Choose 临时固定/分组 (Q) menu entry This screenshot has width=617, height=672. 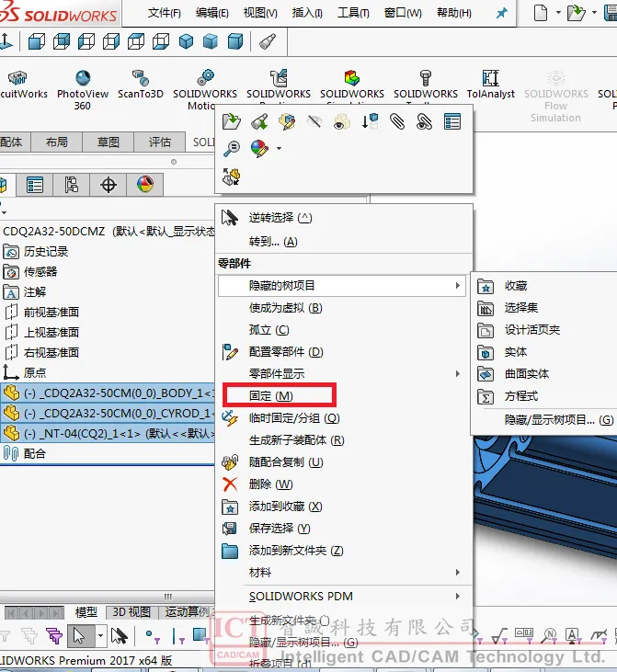point(294,418)
